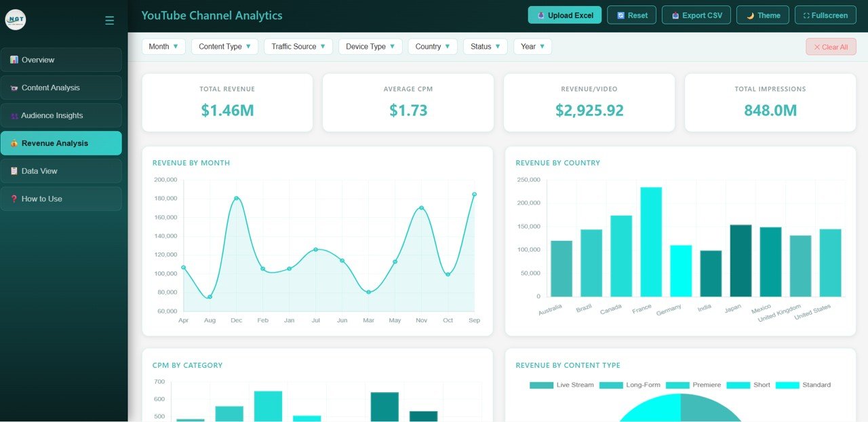The height and width of the screenshot is (422, 868).
Task: Click the Total Revenue stat card
Action: [x=226, y=102]
